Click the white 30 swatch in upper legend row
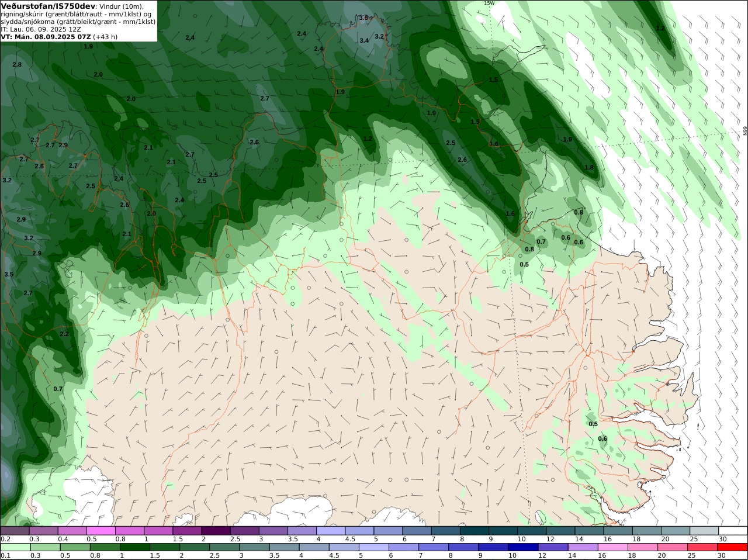 click(733, 531)
